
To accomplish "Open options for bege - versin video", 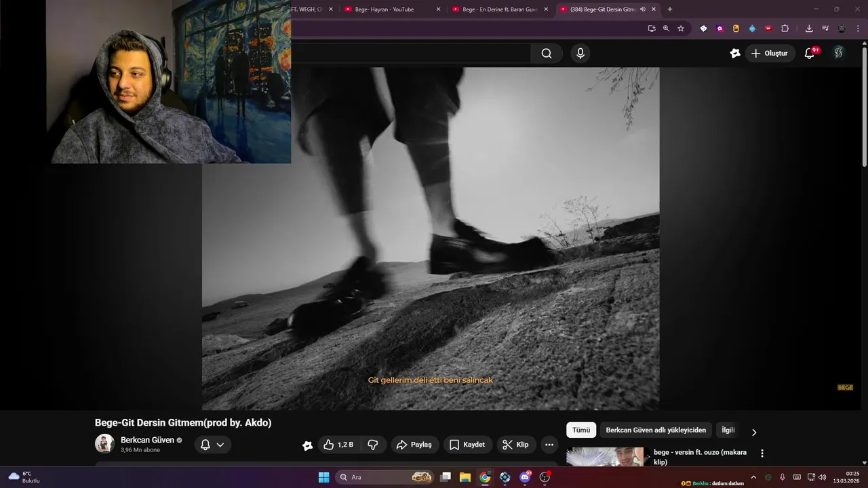I will [762, 453].
